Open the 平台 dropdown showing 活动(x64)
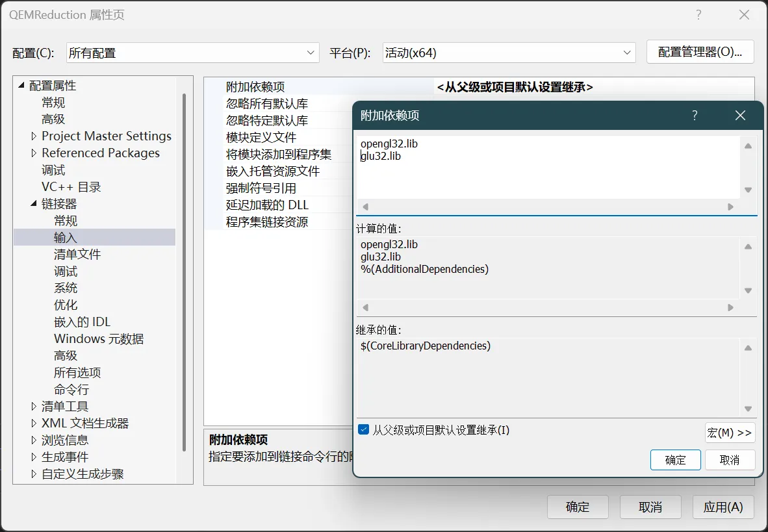 pos(509,53)
